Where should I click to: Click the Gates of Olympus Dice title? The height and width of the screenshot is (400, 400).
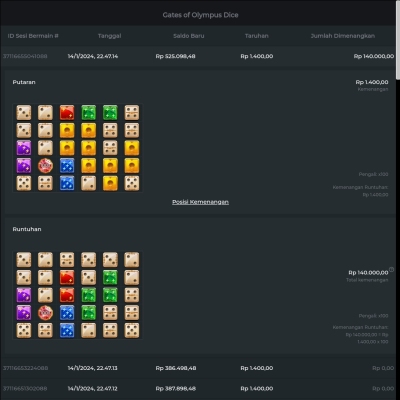click(200, 15)
